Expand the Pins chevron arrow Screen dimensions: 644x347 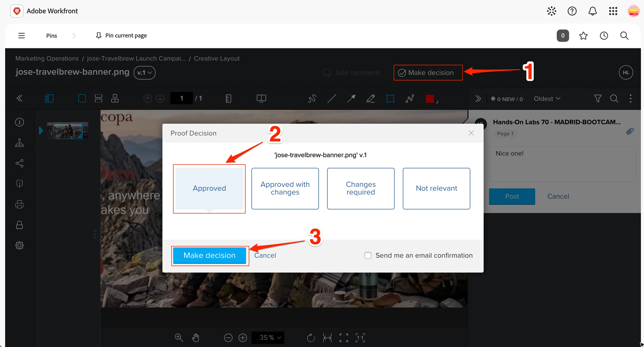(x=74, y=36)
